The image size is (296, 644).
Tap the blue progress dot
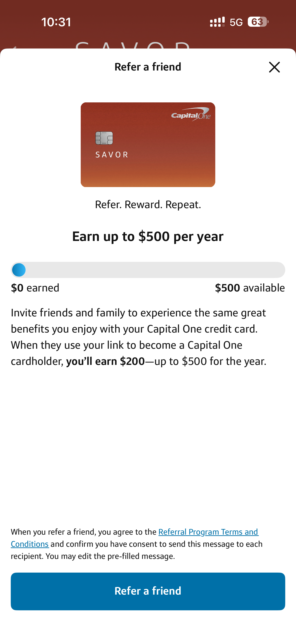[19, 270]
